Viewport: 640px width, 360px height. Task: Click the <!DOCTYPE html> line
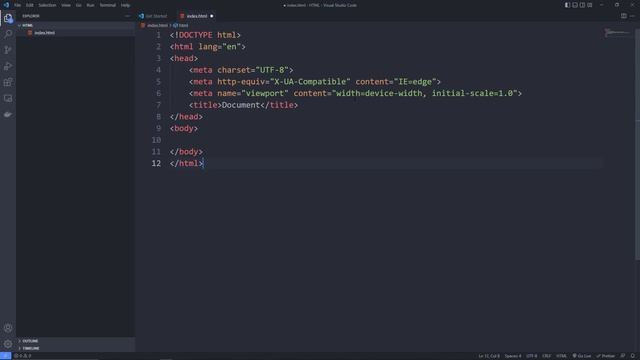pos(205,35)
